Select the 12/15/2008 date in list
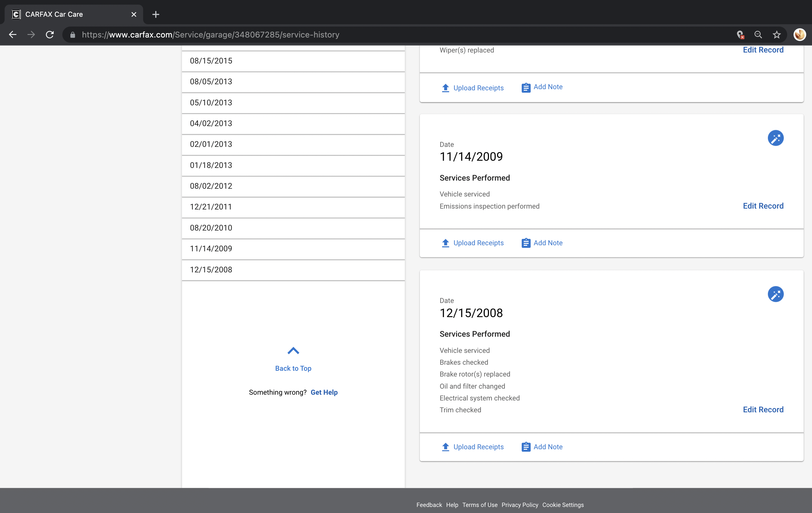Image resolution: width=812 pixels, height=513 pixels. pos(293,270)
